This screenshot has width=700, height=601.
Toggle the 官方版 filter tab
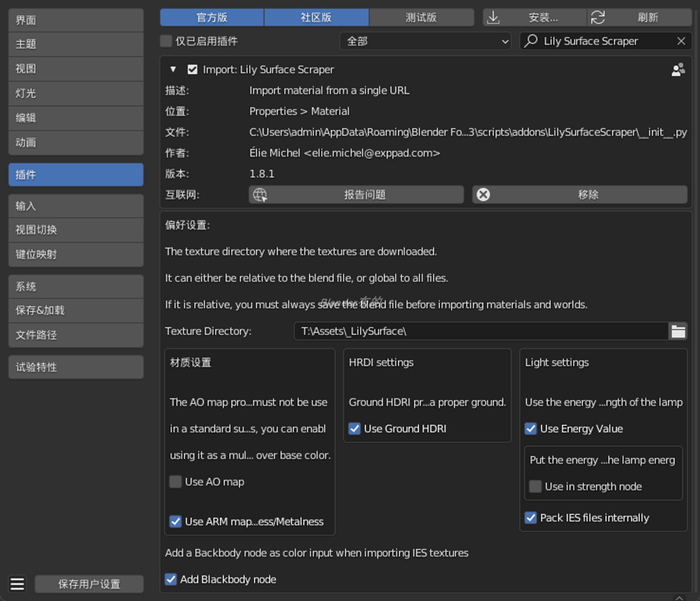pyautogui.click(x=212, y=18)
